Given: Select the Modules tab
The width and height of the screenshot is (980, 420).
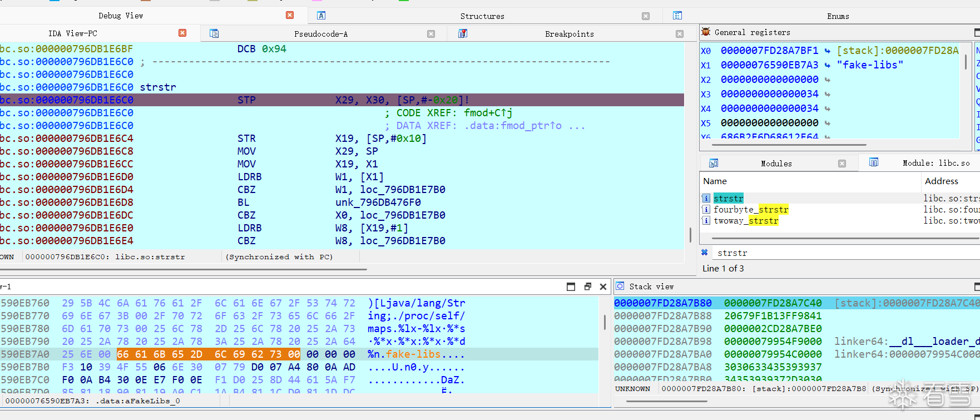Looking at the screenshot, I should coord(776,164).
